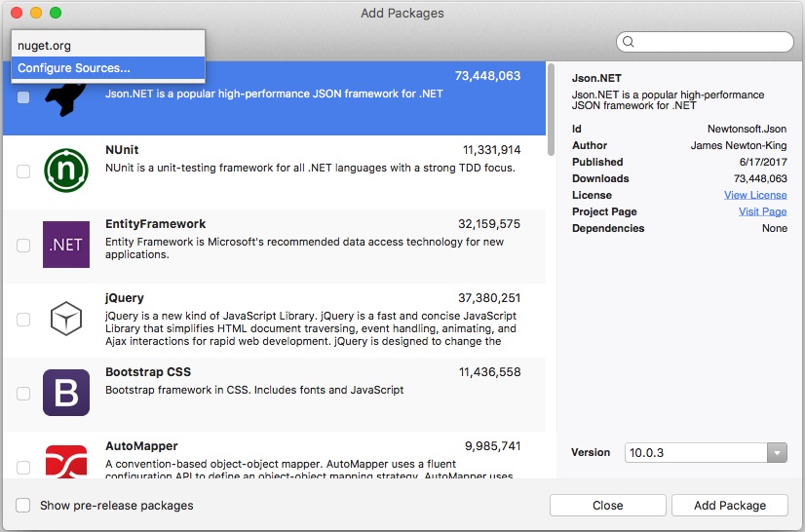Click the Close button
This screenshot has width=805, height=532.
click(608, 506)
